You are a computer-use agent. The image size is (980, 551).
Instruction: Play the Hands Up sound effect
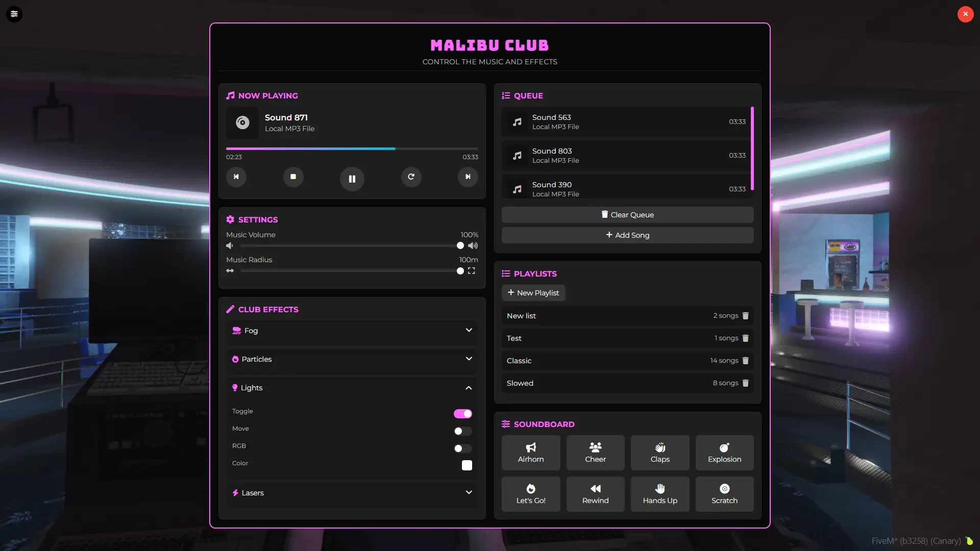pos(660,494)
